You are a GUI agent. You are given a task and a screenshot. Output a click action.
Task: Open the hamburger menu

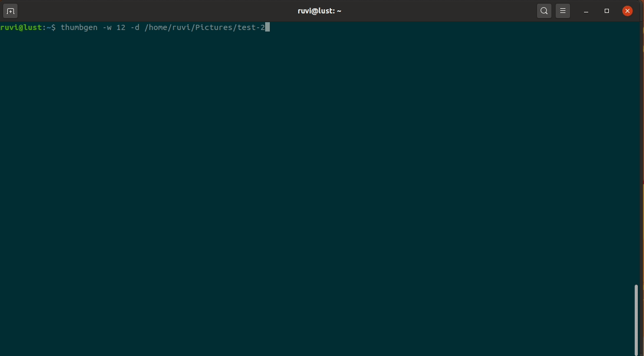[x=563, y=11]
